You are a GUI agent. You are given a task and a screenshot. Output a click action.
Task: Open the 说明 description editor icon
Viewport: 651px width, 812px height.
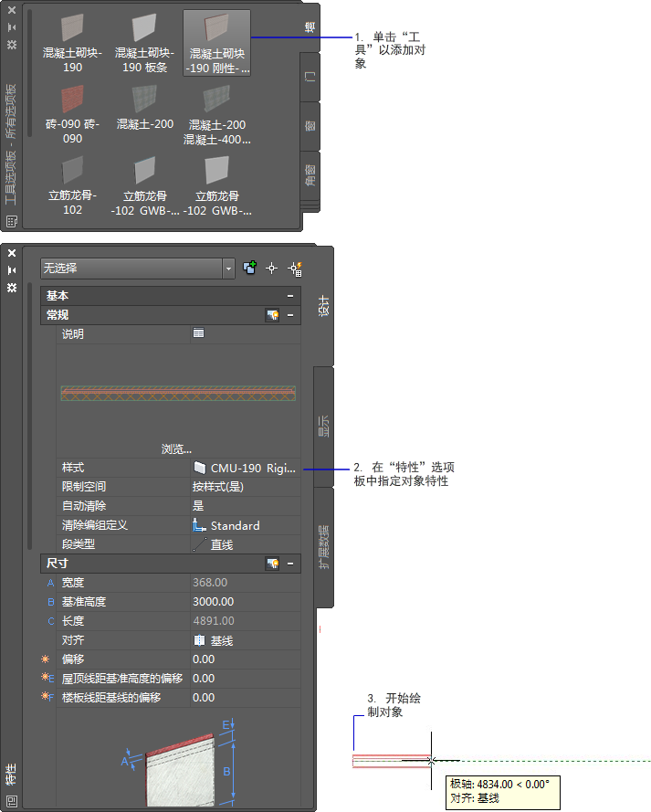[x=198, y=333]
